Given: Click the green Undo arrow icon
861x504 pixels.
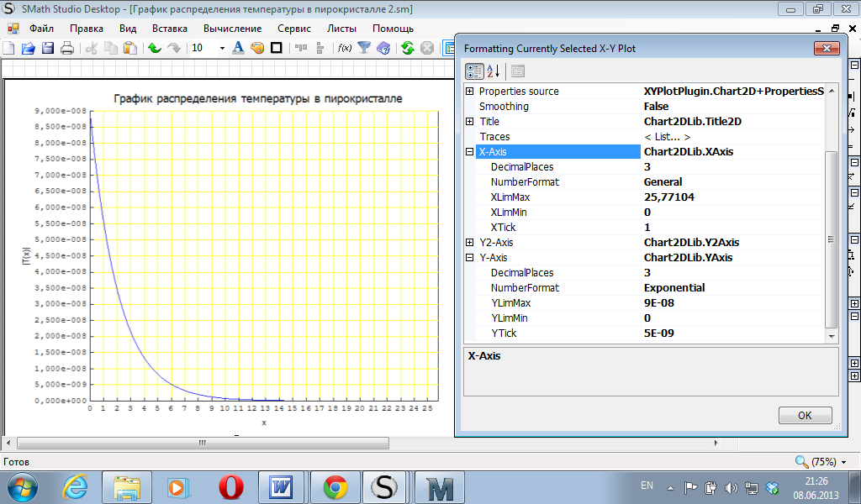Looking at the screenshot, I should click(x=154, y=48).
